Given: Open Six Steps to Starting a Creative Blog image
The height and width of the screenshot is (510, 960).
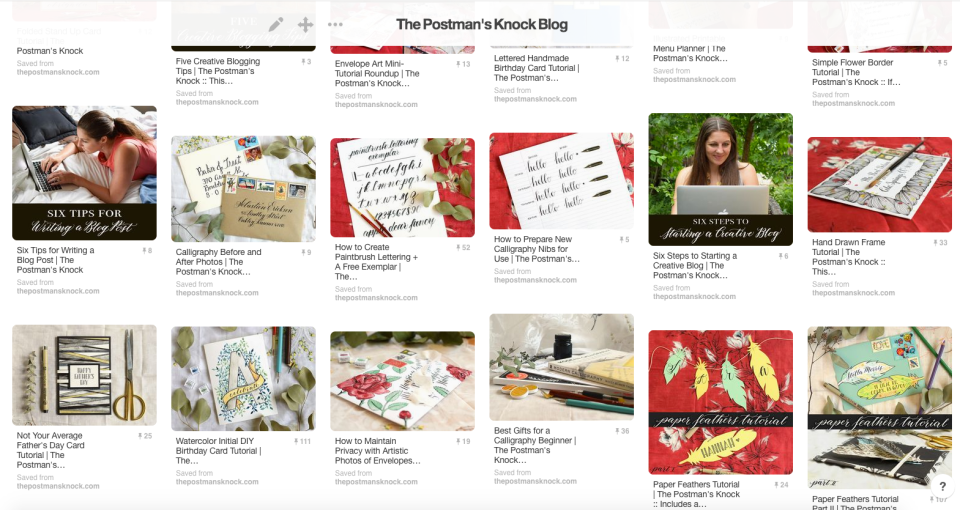Looking at the screenshot, I should [x=721, y=179].
